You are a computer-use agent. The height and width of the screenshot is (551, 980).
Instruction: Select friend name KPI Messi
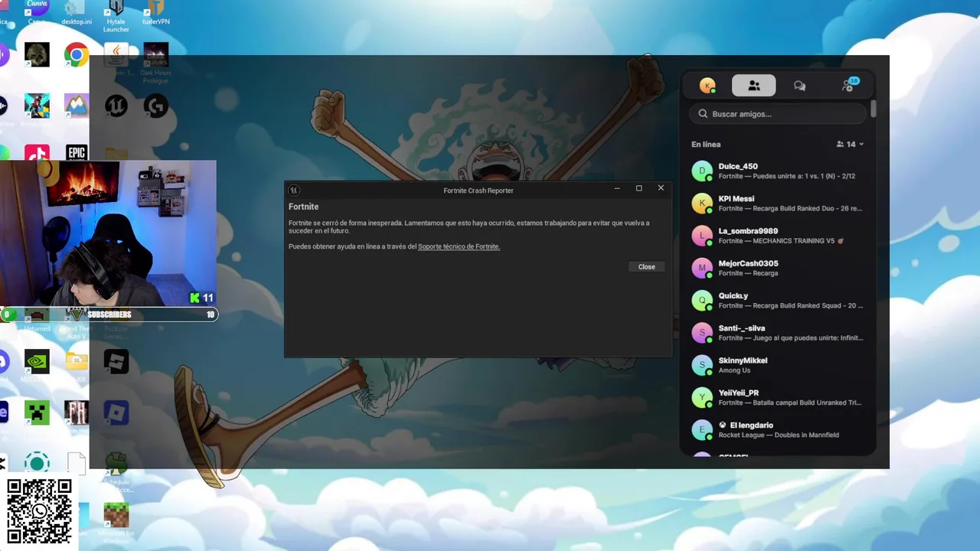click(736, 199)
